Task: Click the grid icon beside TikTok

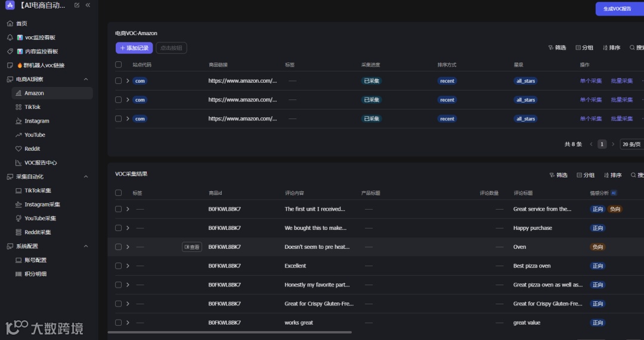Action: [x=18, y=107]
